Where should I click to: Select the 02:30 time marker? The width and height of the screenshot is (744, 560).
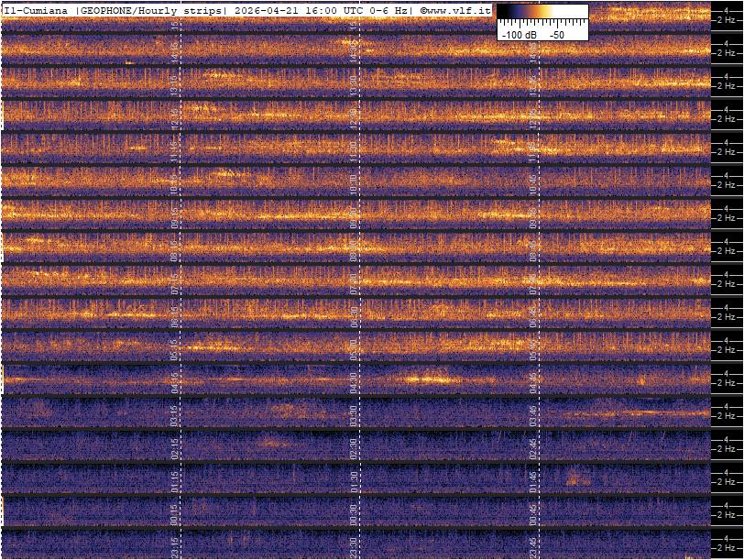354,447
